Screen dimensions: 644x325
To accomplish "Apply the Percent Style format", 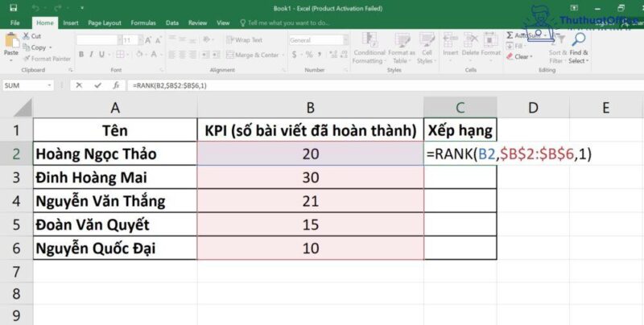I will (309, 55).
